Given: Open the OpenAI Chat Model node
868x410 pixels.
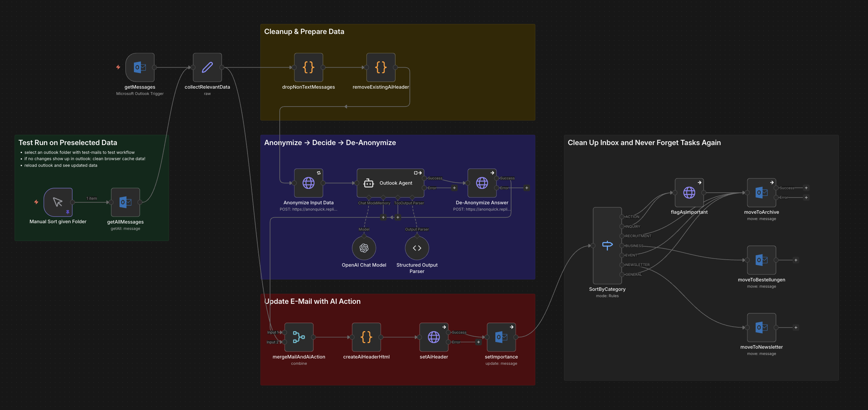Looking at the screenshot, I should point(364,248).
